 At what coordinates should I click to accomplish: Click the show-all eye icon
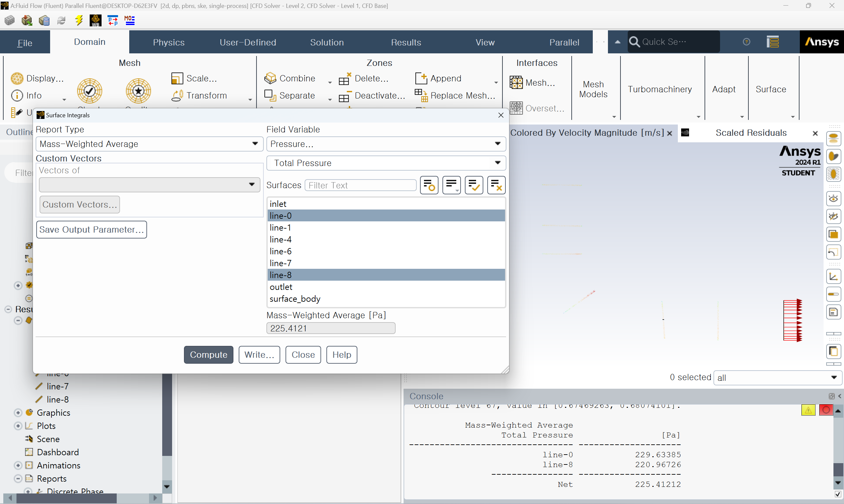pyautogui.click(x=833, y=198)
